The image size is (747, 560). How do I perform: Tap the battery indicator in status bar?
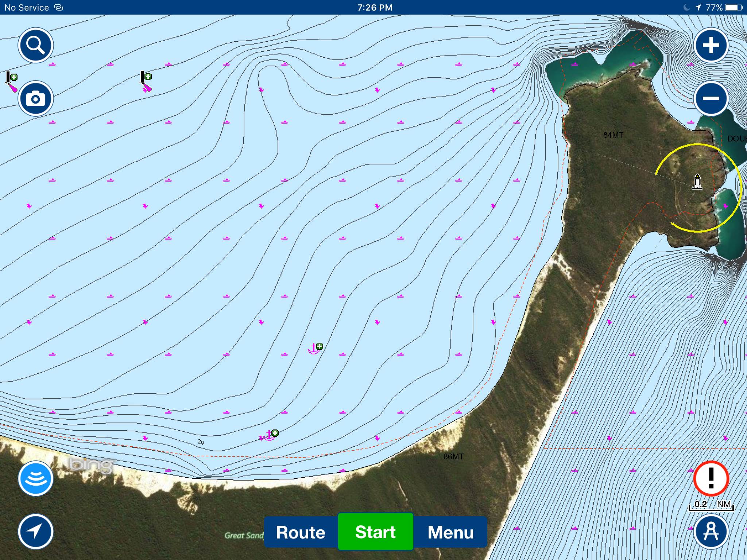734,7
